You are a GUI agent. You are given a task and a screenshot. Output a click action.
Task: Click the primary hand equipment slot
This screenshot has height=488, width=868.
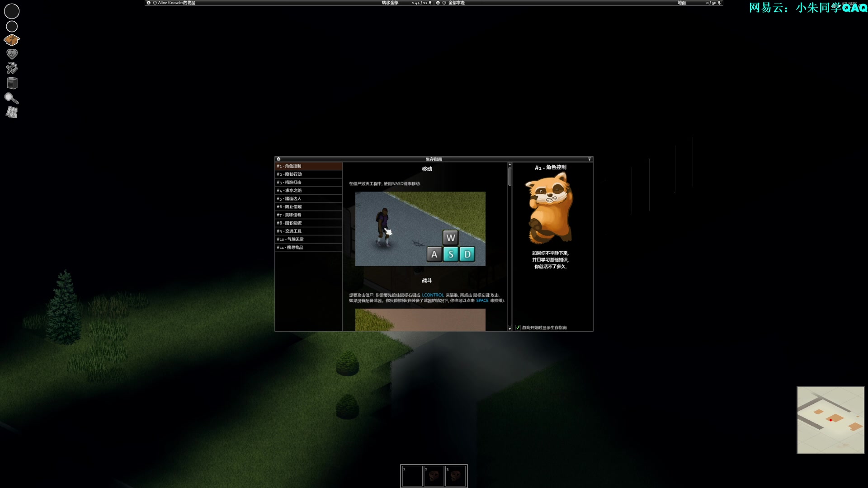tap(12, 11)
